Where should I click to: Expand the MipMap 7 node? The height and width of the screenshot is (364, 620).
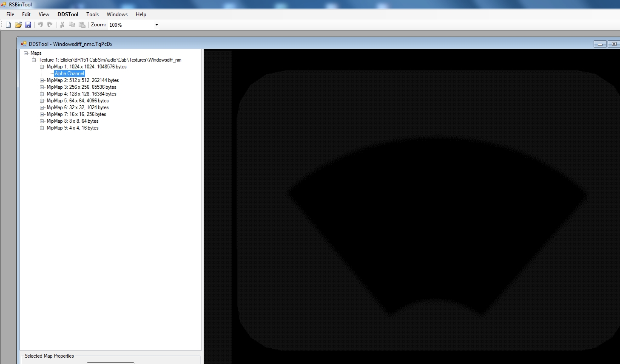pos(42,114)
